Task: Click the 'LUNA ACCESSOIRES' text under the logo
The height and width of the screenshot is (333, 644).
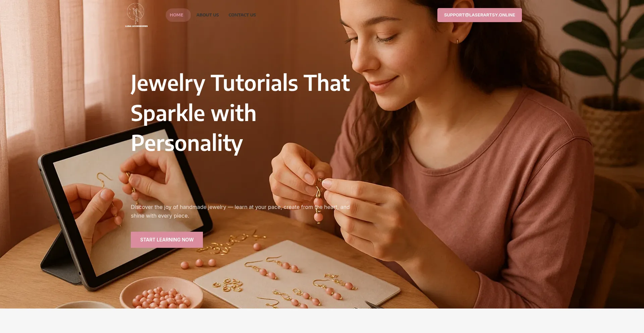Action: pos(137,26)
